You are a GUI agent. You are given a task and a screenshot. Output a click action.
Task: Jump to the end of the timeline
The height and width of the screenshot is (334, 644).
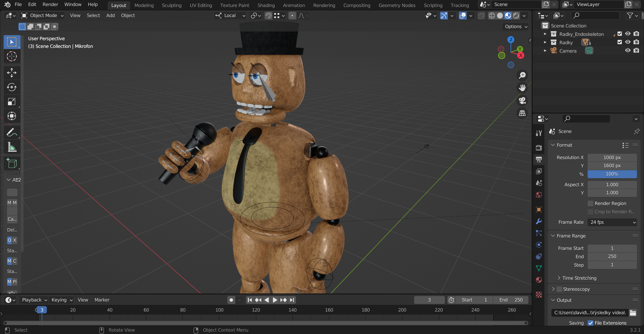pyautogui.click(x=291, y=300)
